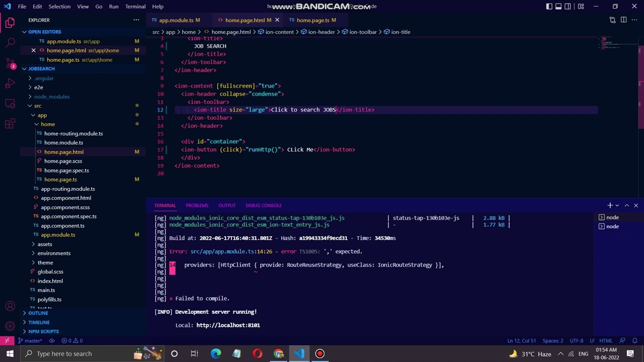Open Microsoft Edge from the taskbar

pyautogui.click(x=215, y=353)
